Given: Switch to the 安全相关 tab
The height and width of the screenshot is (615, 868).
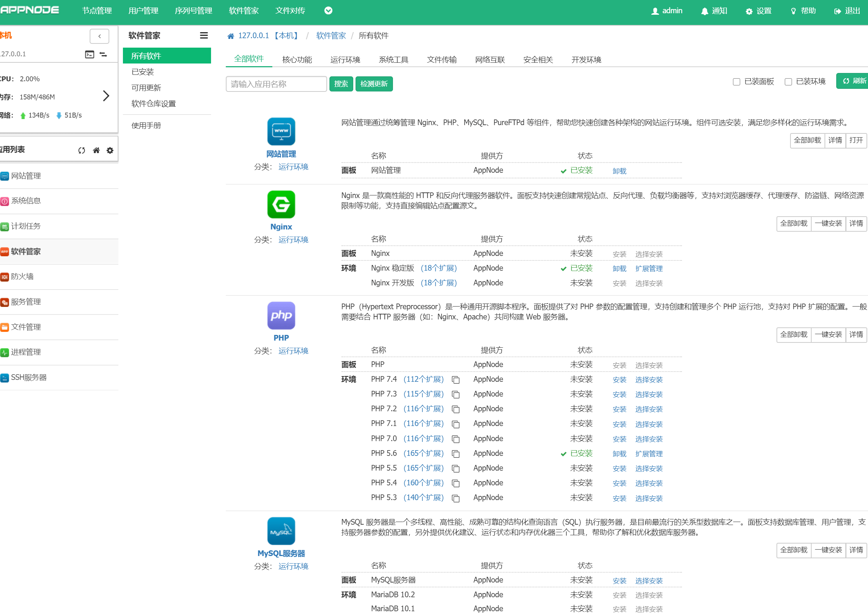Looking at the screenshot, I should click(x=538, y=59).
